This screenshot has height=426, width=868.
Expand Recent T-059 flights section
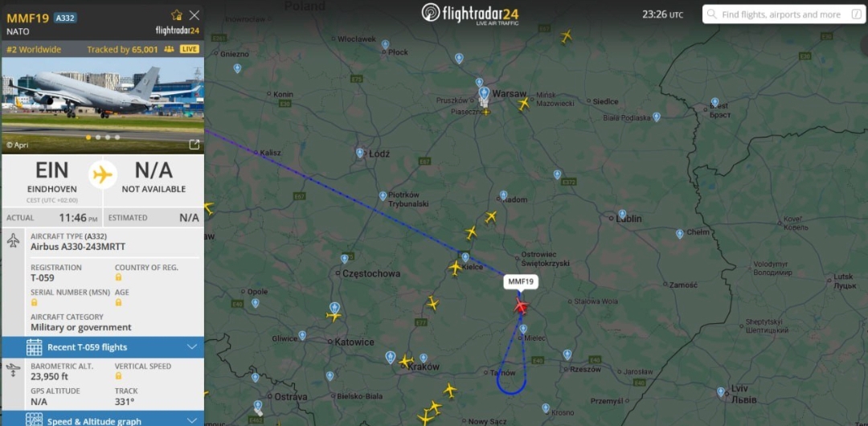point(103,347)
